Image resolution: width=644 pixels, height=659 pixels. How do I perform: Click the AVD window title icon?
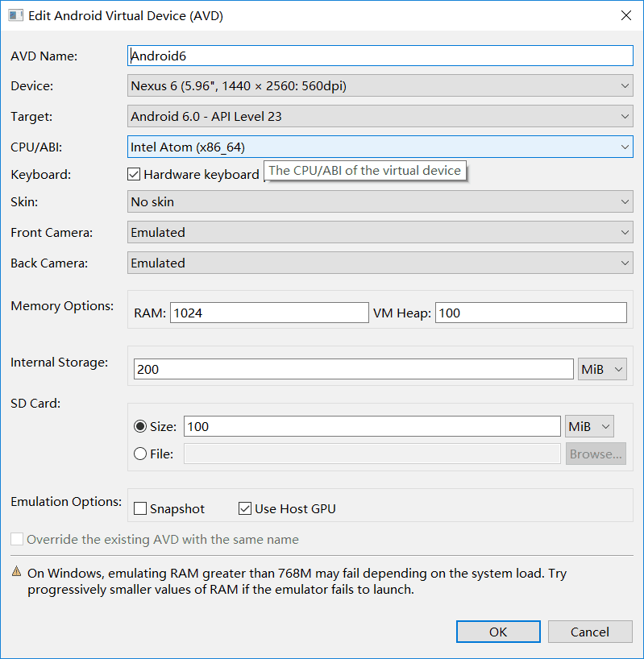pyautogui.click(x=15, y=15)
